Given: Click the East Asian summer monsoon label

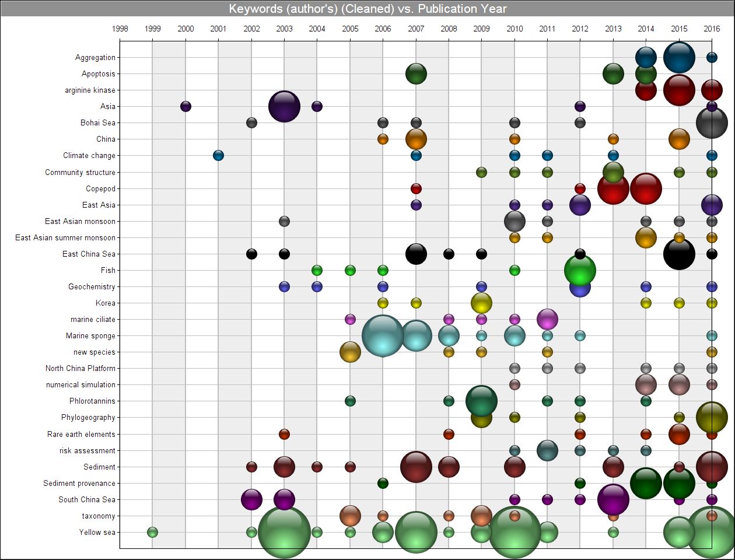Looking at the screenshot, I should [x=65, y=237].
